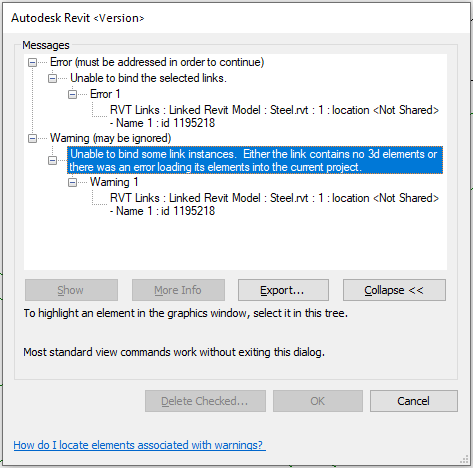The height and width of the screenshot is (468, 473).
Task: Collapse the highlighted link instances warning node
Action: [x=52, y=161]
